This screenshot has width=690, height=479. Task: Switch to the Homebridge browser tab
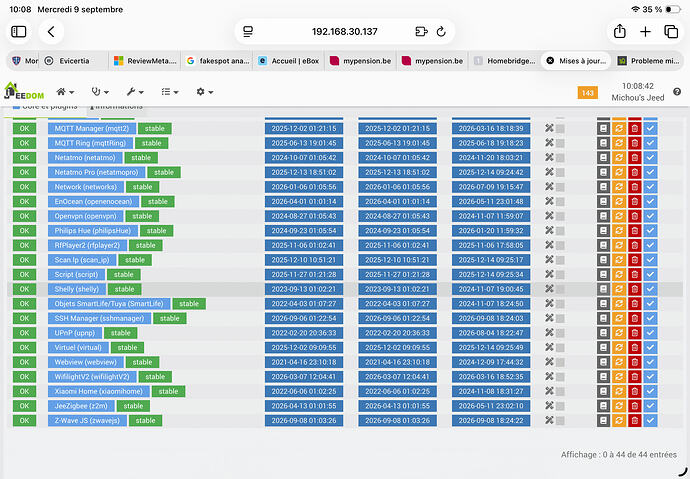pyautogui.click(x=505, y=61)
